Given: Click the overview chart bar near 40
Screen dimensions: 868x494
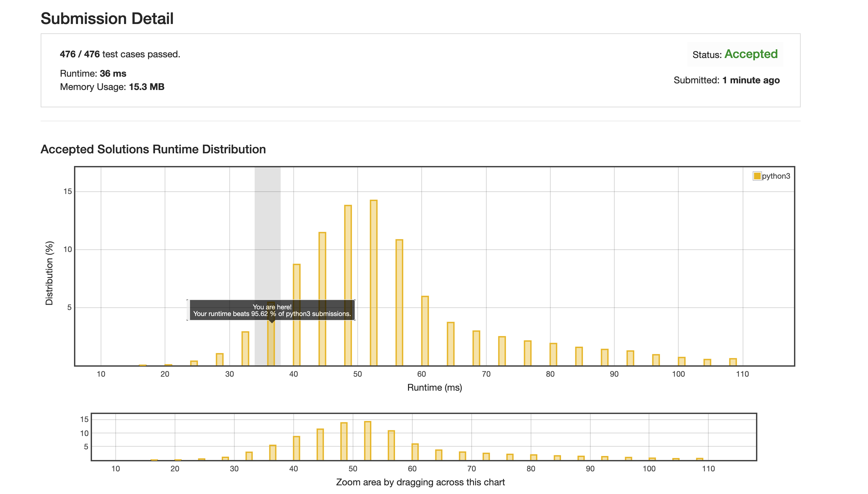Looking at the screenshot, I should click(x=296, y=448).
